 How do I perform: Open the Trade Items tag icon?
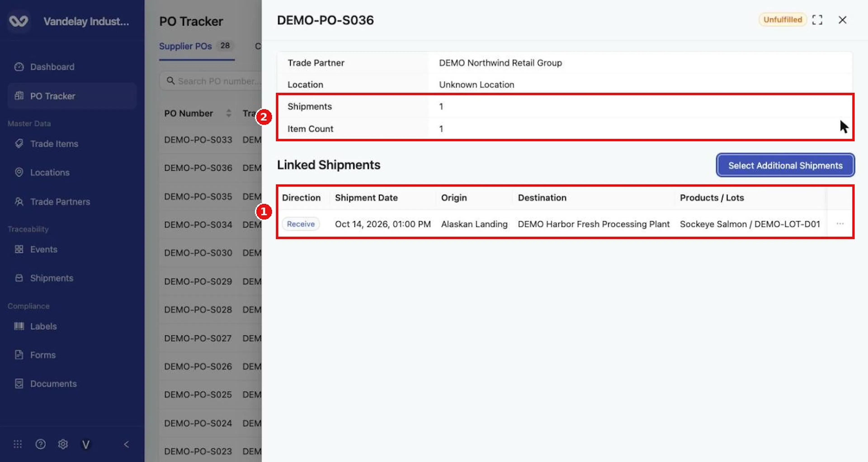(19, 144)
